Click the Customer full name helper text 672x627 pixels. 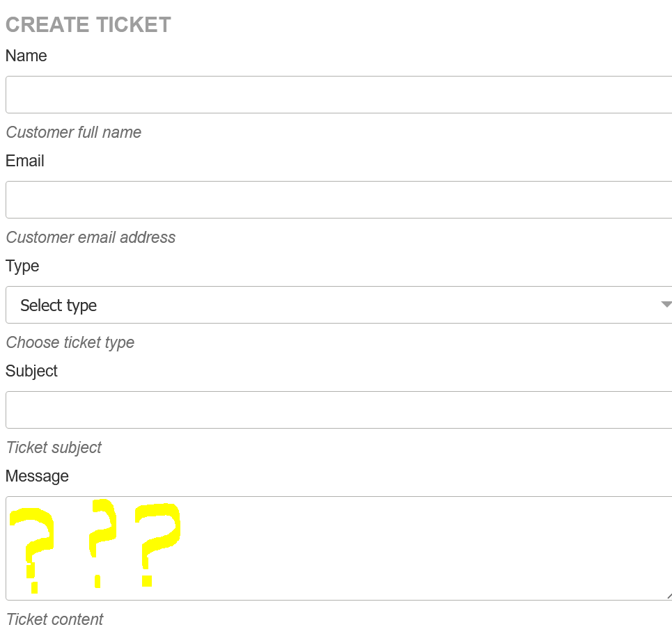tap(73, 132)
